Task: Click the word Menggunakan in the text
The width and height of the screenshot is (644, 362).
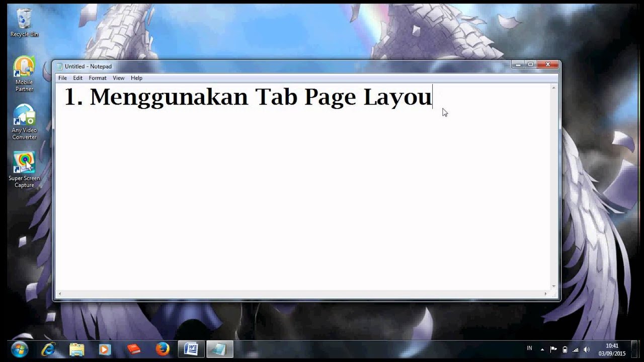Action: pos(169,98)
